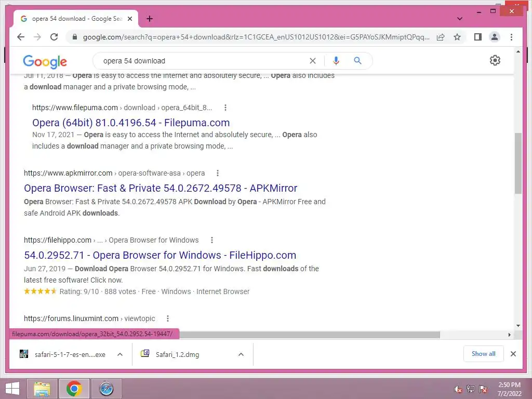Open FileHippo Opera Browser for Windows result
The height and width of the screenshot is (399, 532).
click(160, 255)
